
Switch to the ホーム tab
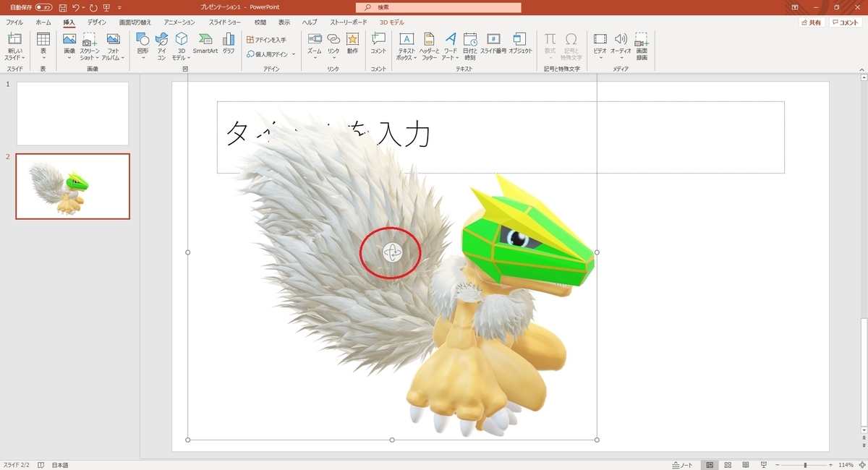click(x=43, y=22)
